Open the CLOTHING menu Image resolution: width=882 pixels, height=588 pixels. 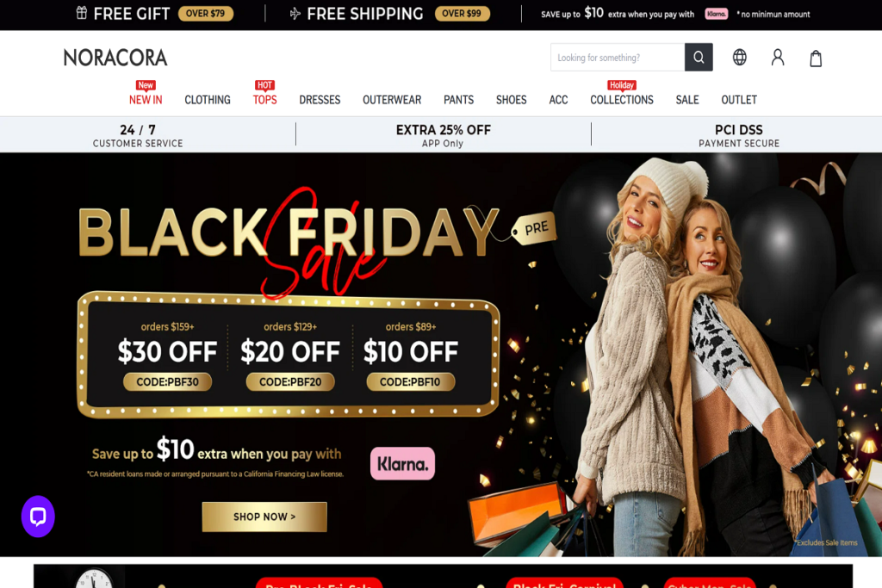(208, 100)
